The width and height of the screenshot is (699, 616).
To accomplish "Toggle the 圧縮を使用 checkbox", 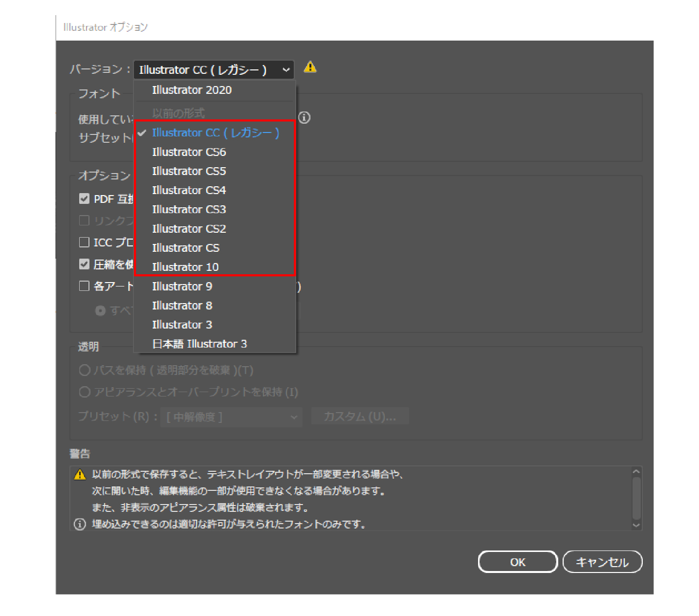I will pyautogui.click(x=84, y=264).
